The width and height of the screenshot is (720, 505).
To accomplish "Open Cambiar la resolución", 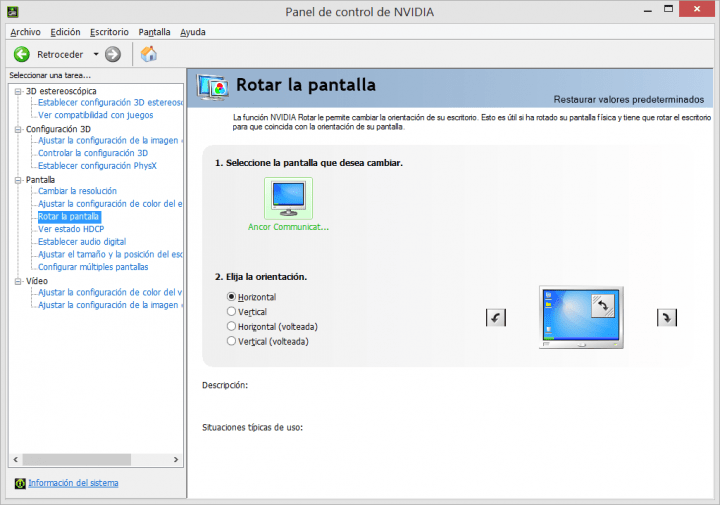I will pyautogui.click(x=77, y=191).
